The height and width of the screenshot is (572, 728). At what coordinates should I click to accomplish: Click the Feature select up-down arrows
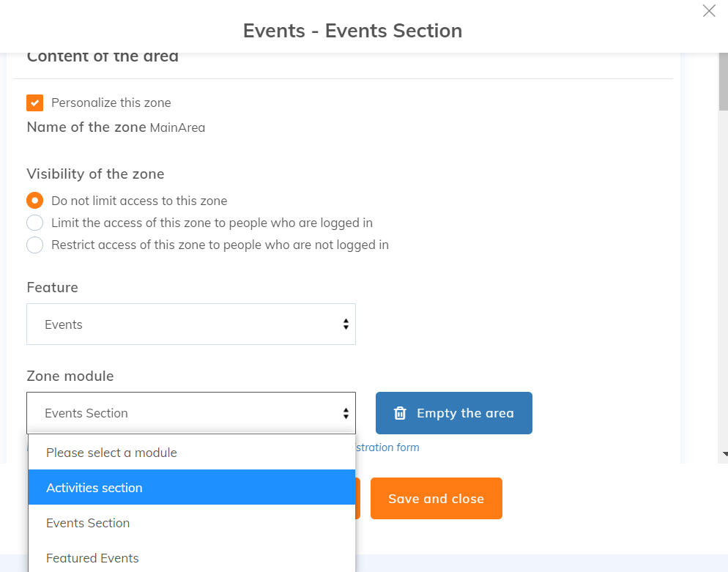(346, 324)
